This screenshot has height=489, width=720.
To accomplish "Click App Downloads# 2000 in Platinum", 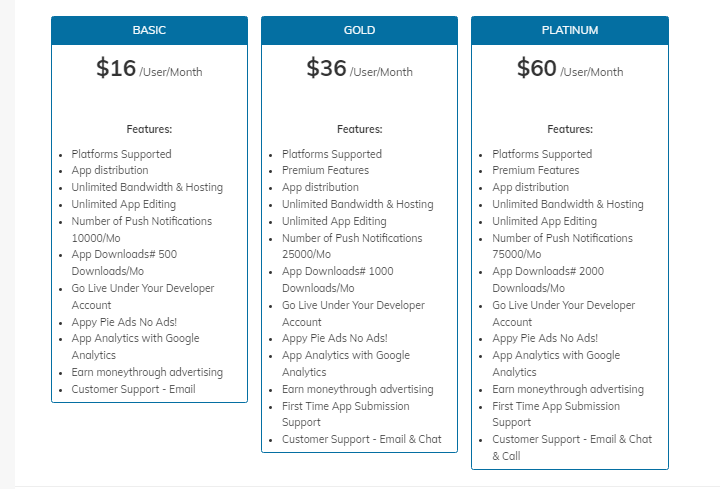I will (548, 280).
